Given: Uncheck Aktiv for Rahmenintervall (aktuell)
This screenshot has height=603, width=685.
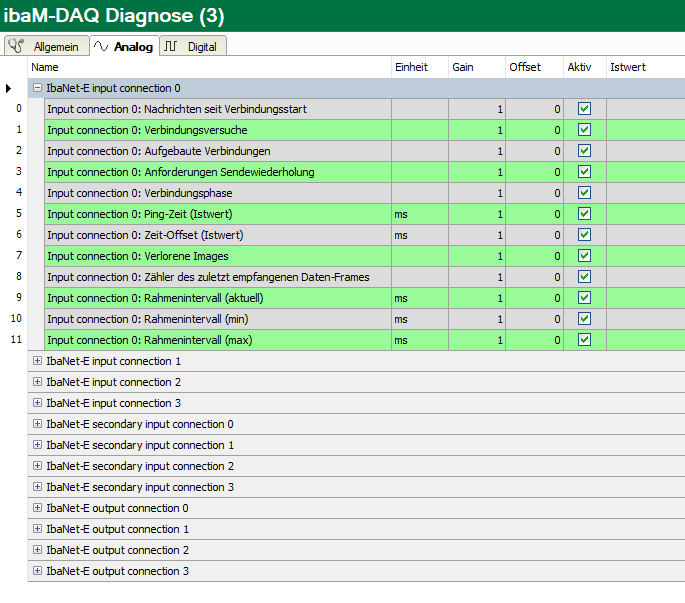Looking at the screenshot, I should point(585,298).
